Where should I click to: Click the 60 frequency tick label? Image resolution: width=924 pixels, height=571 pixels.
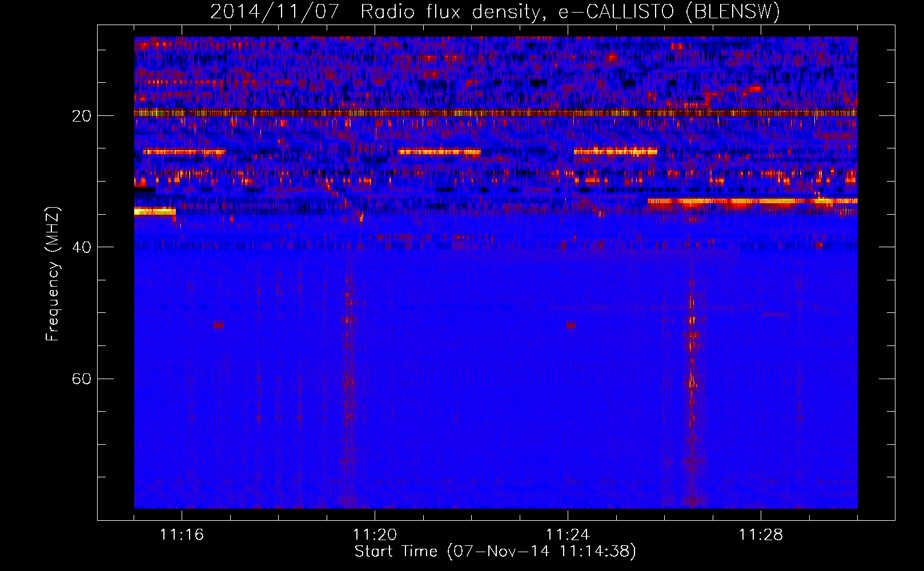[x=82, y=379]
